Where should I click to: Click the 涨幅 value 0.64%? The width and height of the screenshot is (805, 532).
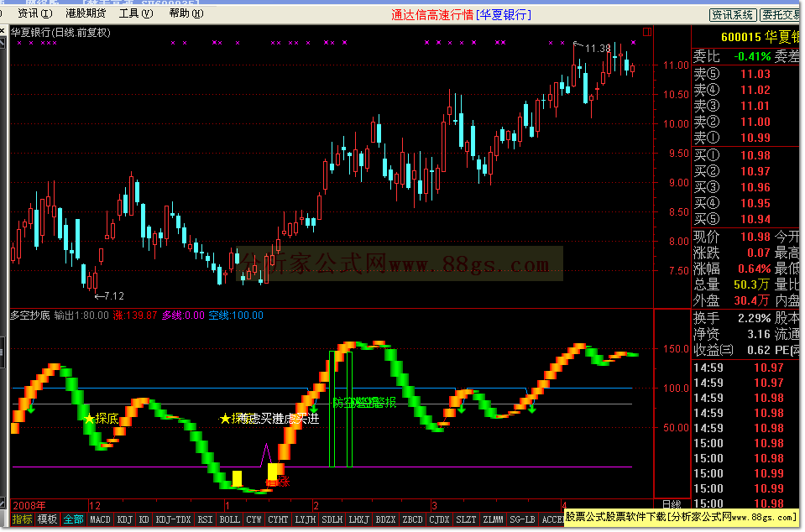tap(754, 269)
